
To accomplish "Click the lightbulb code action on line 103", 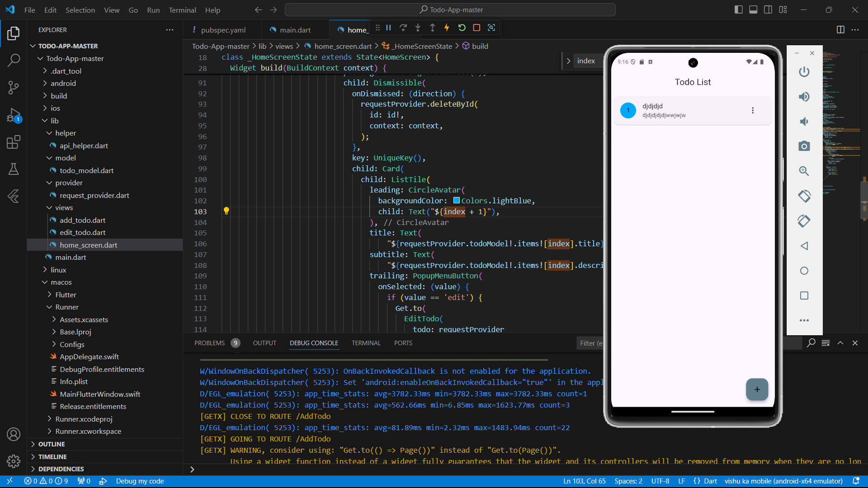I will click(x=226, y=211).
